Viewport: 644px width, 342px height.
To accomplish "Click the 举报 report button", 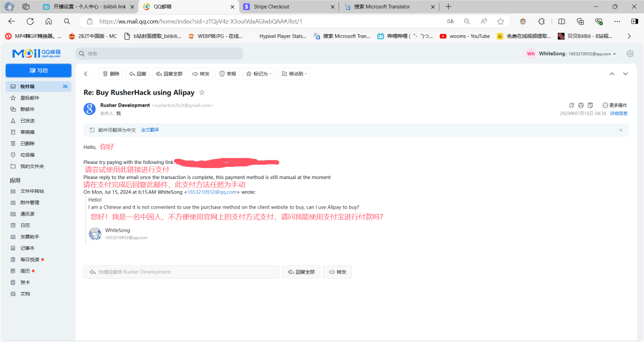I will click(x=227, y=74).
